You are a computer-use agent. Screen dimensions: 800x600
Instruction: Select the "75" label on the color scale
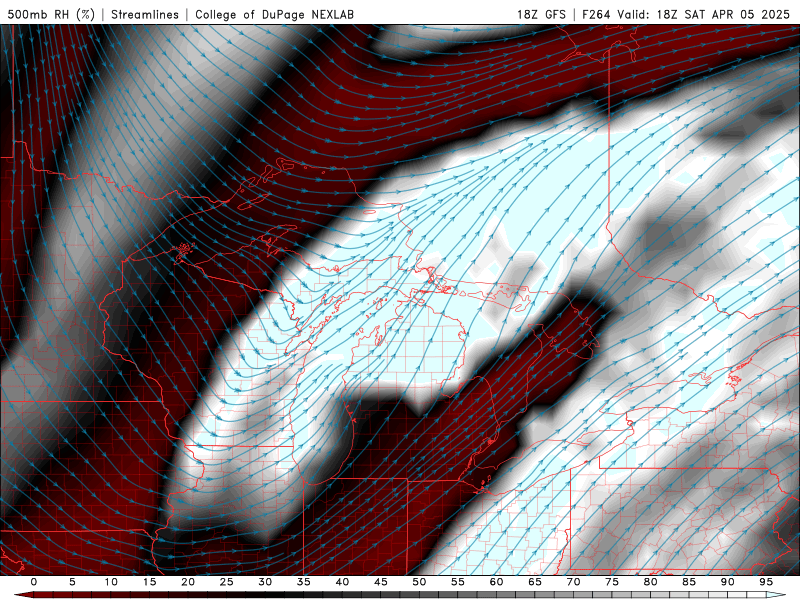click(612, 582)
